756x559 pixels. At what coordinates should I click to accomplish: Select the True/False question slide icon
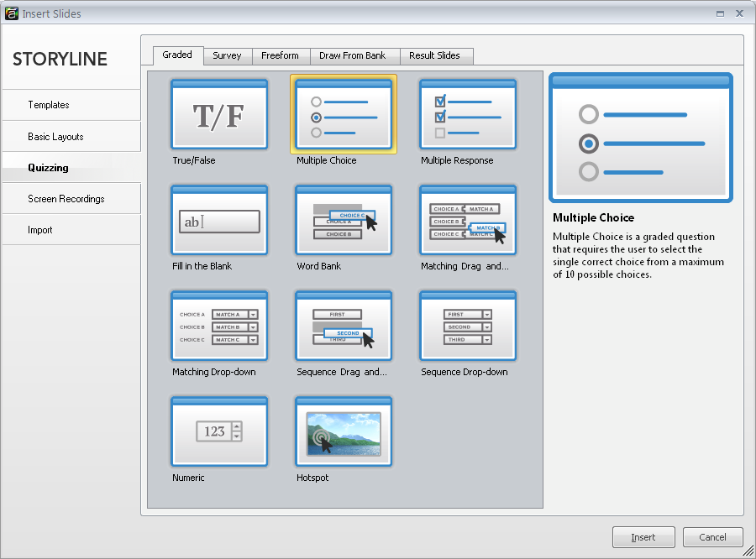[x=219, y=114]
